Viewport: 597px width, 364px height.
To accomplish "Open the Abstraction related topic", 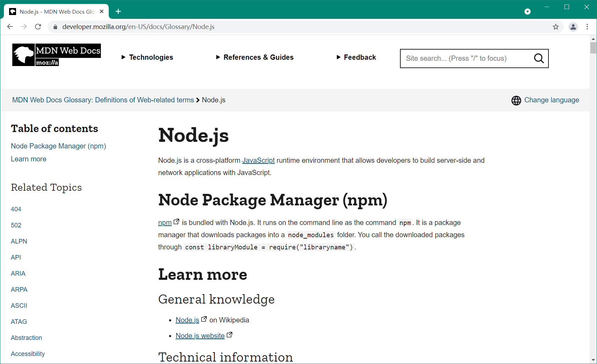I will 27,338.
